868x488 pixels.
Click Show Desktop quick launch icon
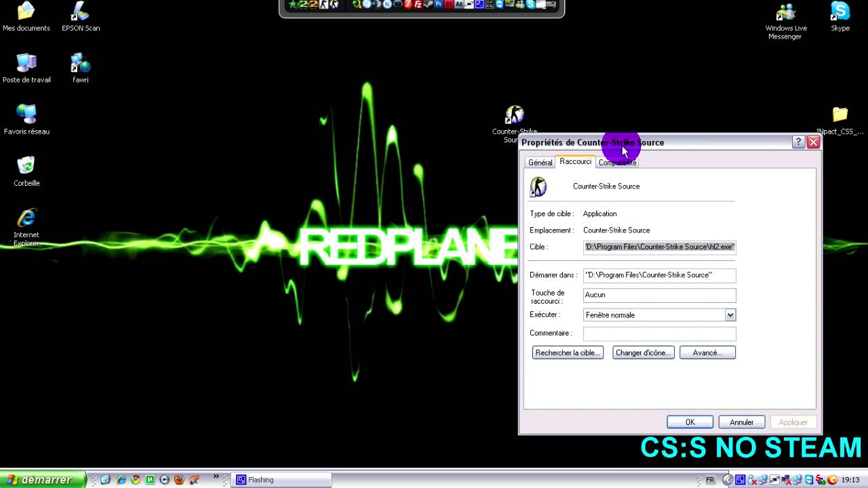click(x=106, y=480)
